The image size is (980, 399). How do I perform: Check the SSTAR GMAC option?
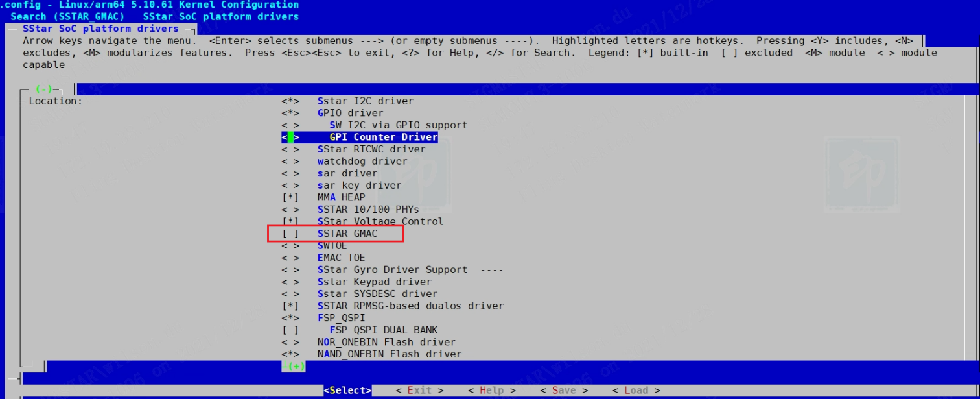point(290,234)
